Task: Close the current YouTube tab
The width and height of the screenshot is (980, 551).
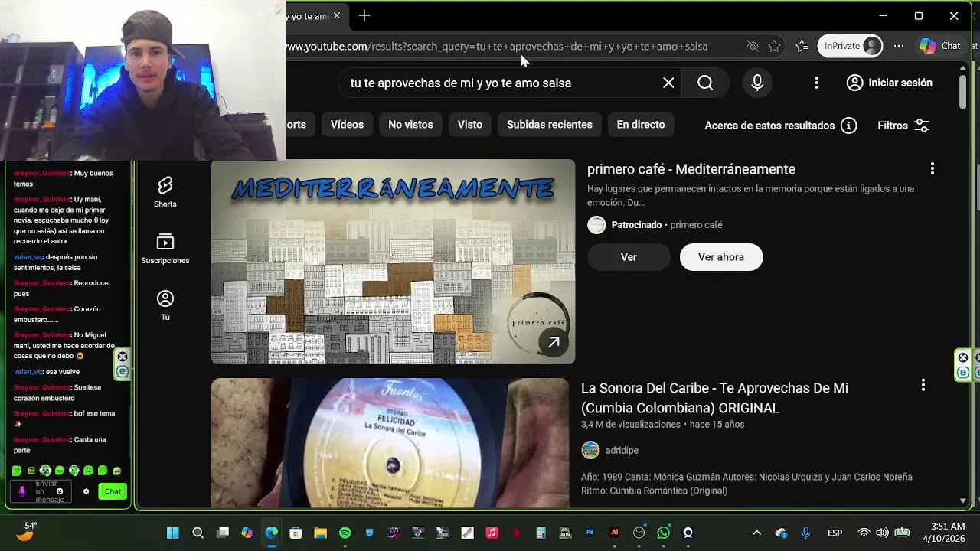Action: point(336,15)
